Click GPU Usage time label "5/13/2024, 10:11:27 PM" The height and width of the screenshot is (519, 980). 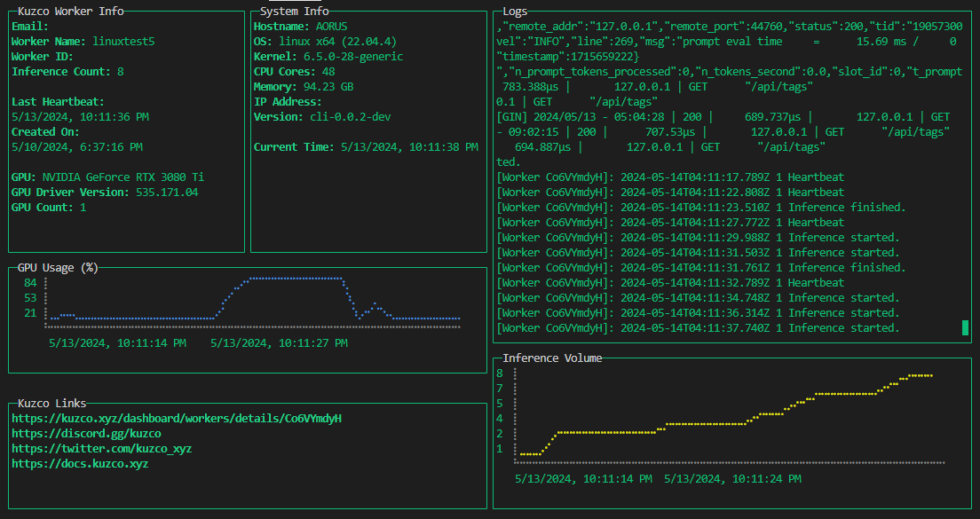pos(280,342)
